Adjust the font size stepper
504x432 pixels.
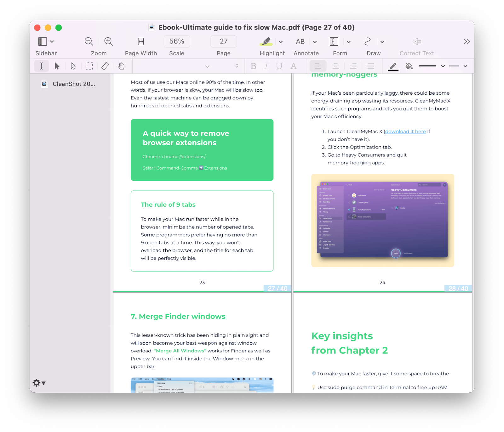click(x=237, y=66)
